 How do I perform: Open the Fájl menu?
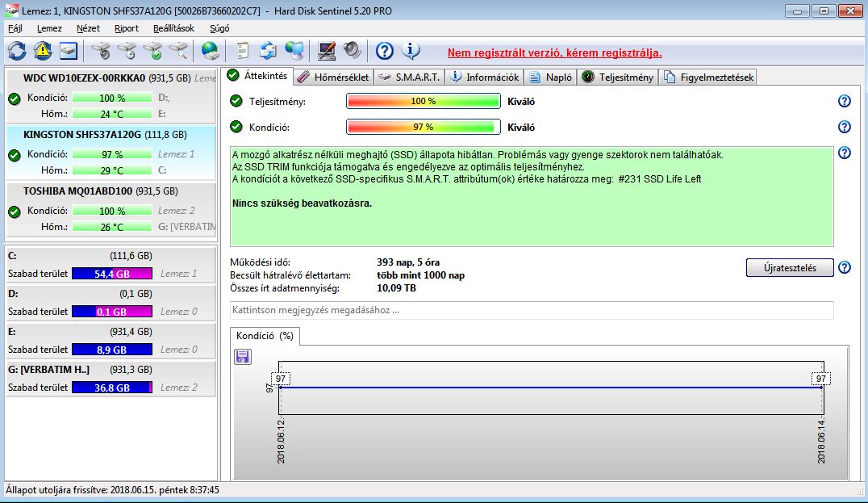(15, 28)
